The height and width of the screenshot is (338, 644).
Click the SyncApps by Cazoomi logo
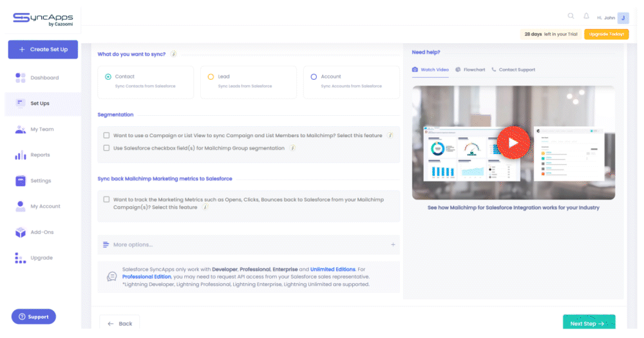click(x=43, y=19)
